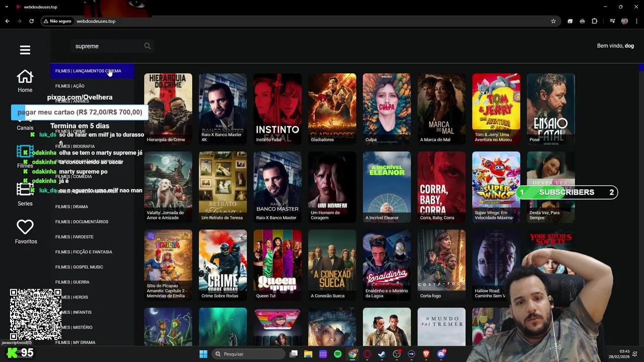Select FILMES | LANÇAMENTOS CINEMA category

click(x=93, y=71)
